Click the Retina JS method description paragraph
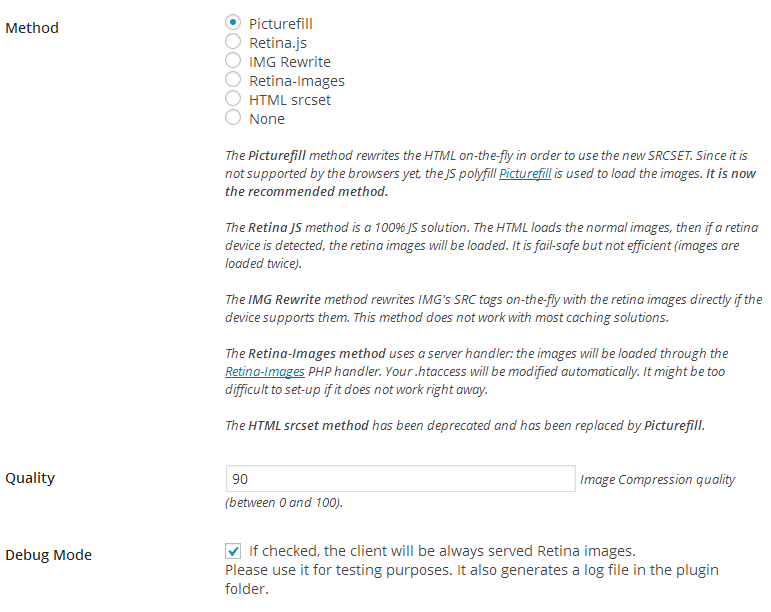This screenshot has width=771, height=612. tap(490, 246)
